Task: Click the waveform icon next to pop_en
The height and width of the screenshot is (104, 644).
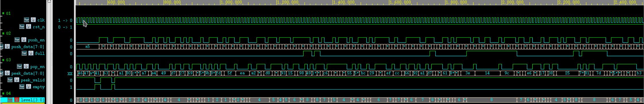Action: [26, 66]
